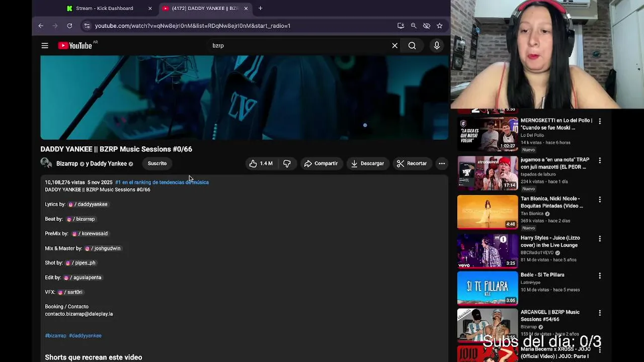The width and height of the screenshot is (644, 362).
Task: Click the BBCRadio1VEVO channel name
Action: 537,253
